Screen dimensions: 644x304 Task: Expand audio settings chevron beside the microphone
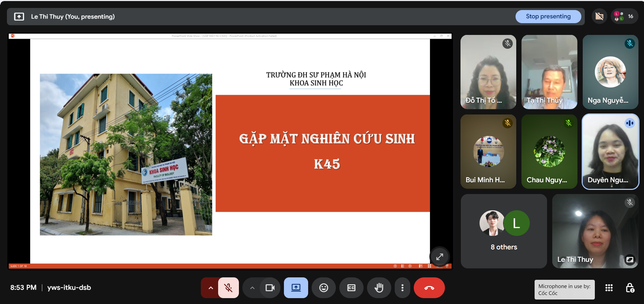210,288
